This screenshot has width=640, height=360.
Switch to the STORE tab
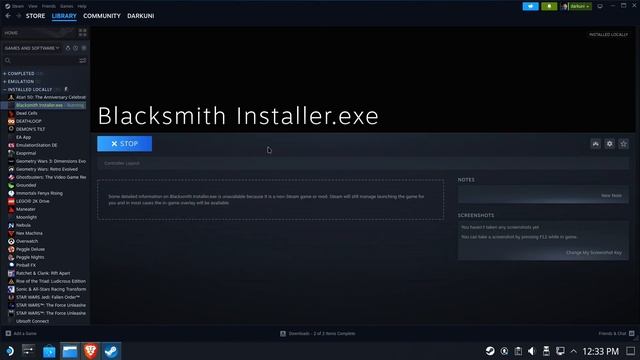tap(36, 16)
